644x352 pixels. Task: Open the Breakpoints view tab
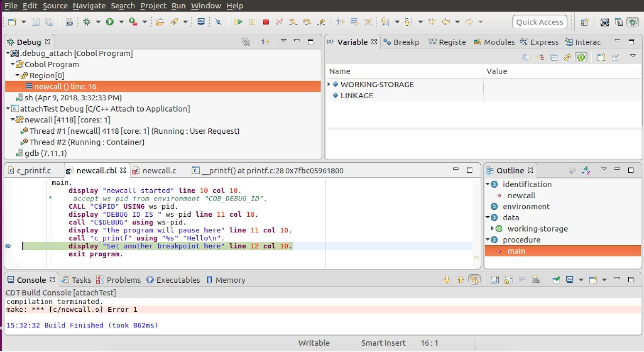click(x=402, y=42)
